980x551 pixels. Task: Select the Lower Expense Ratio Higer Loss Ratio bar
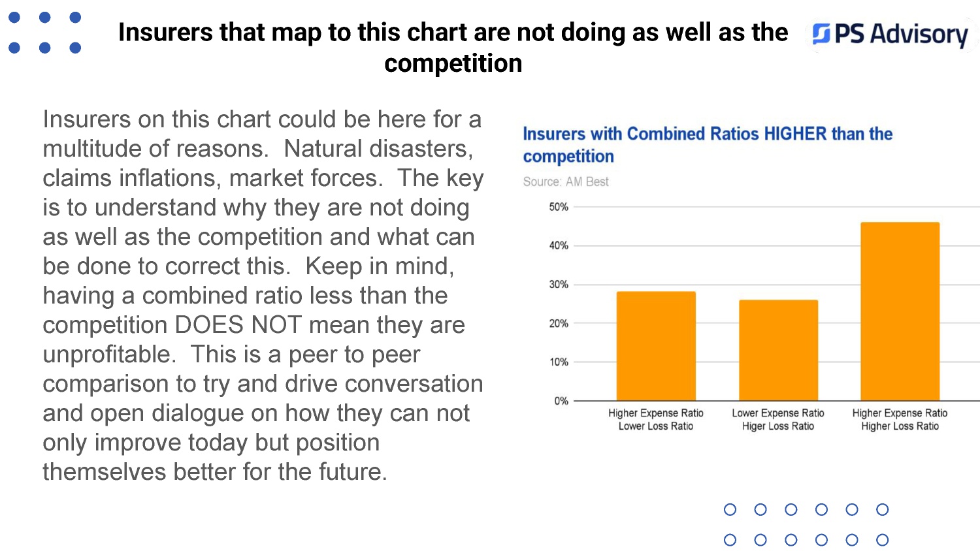tap(778, 350)
